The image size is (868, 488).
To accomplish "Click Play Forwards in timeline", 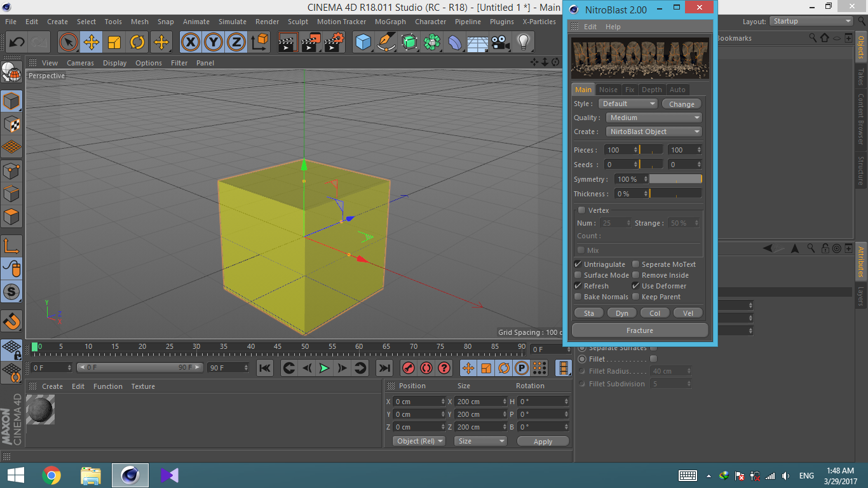I will [x=325, y=368].
